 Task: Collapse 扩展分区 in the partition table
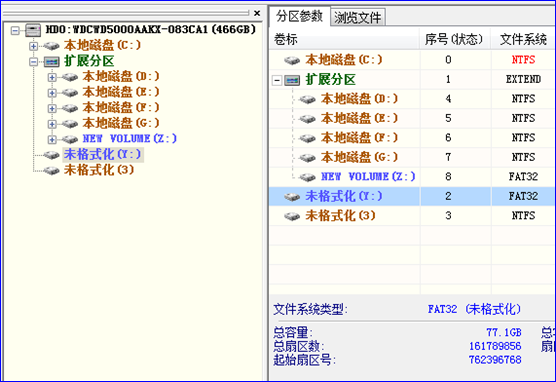(x=277, y=81)
